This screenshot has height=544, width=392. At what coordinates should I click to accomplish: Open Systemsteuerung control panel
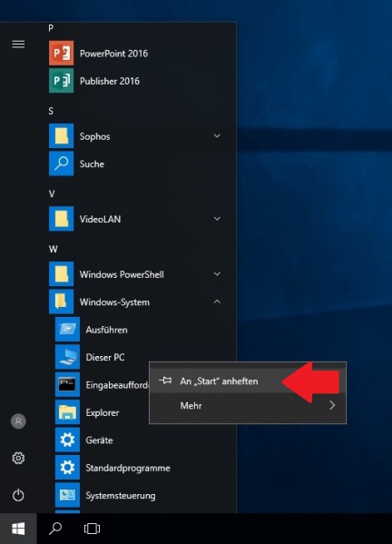click(x=139, y=495)
